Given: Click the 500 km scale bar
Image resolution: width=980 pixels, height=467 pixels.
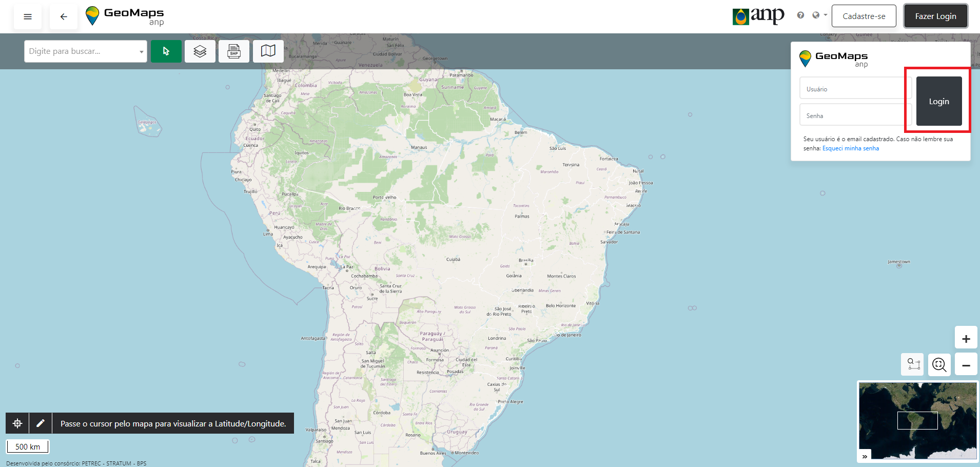Looking at the screenshot, I should pyautogui.click(x=28, y=446).
